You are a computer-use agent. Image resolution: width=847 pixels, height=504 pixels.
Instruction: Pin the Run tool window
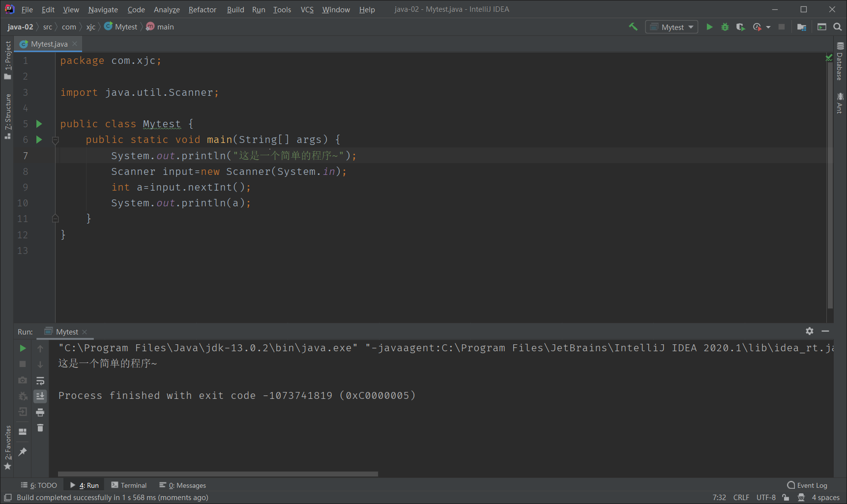click(x=22, y=452)
